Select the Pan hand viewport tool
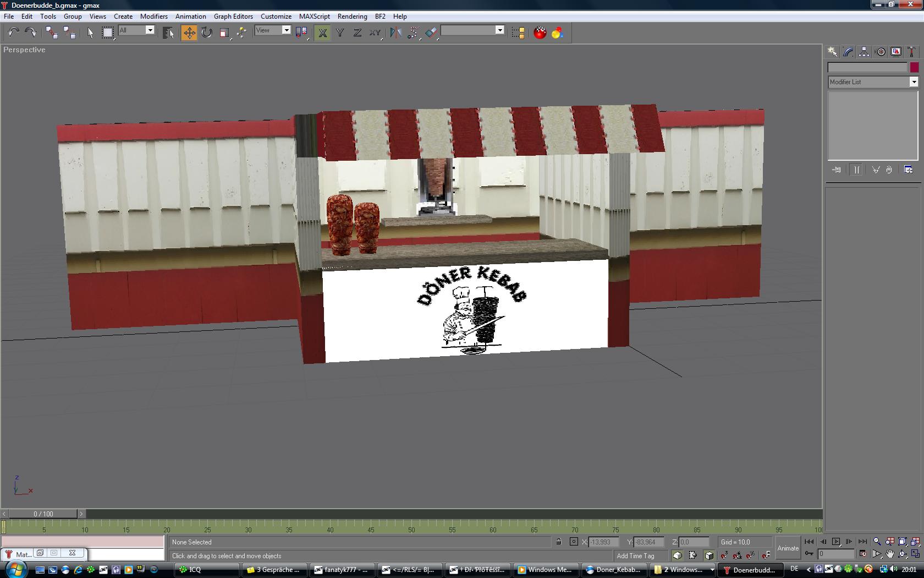Viewport: 924px width, 578px height. pos(890,554)
